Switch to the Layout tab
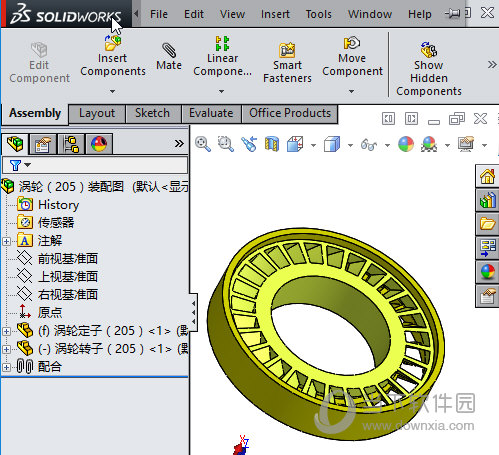 pyautogui.click(x=97, y=113)
